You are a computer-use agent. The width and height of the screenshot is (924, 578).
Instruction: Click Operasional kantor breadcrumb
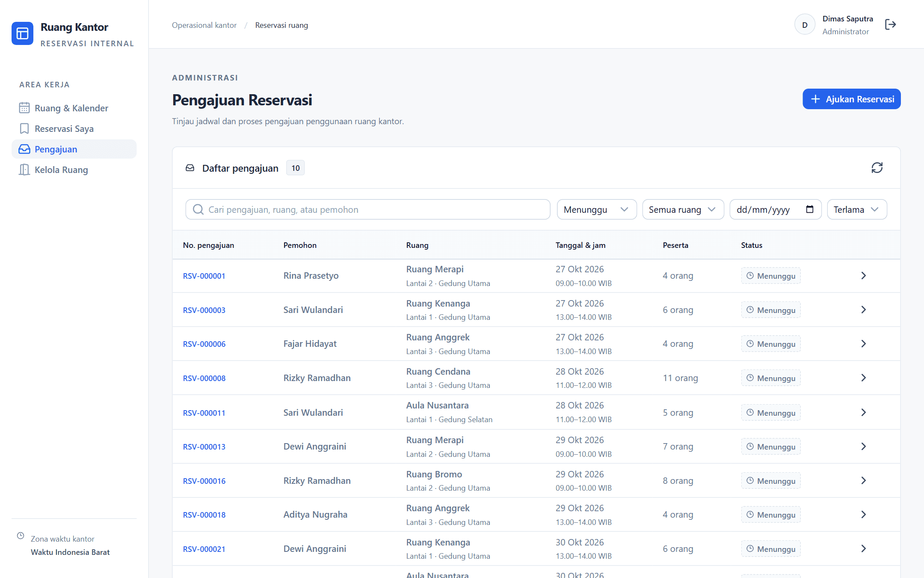[x=204, y=25]
